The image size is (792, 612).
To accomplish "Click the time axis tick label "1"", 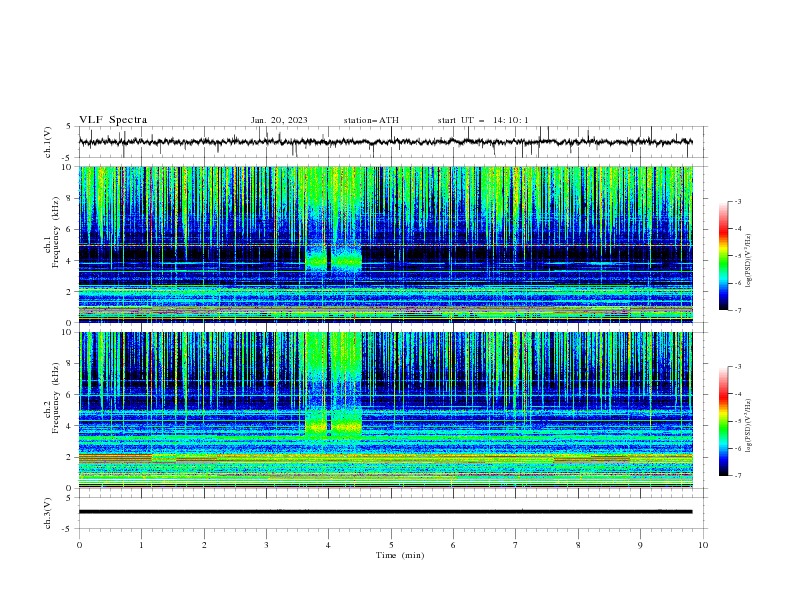I will (141, 545).
